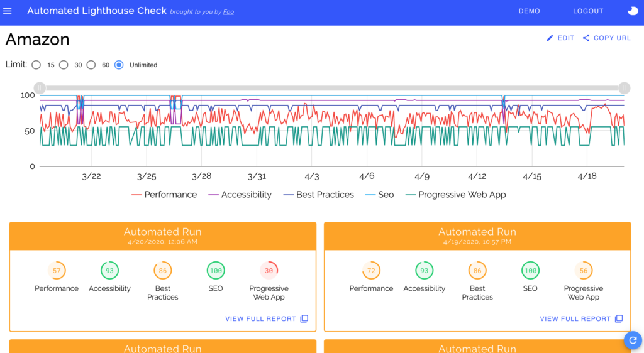Click the Amazon page heading

pos(37,40)
